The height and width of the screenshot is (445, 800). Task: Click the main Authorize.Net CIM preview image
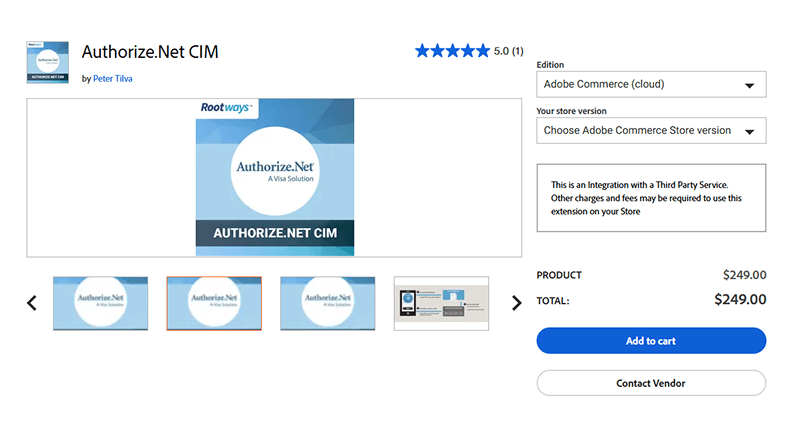point(275,178)
